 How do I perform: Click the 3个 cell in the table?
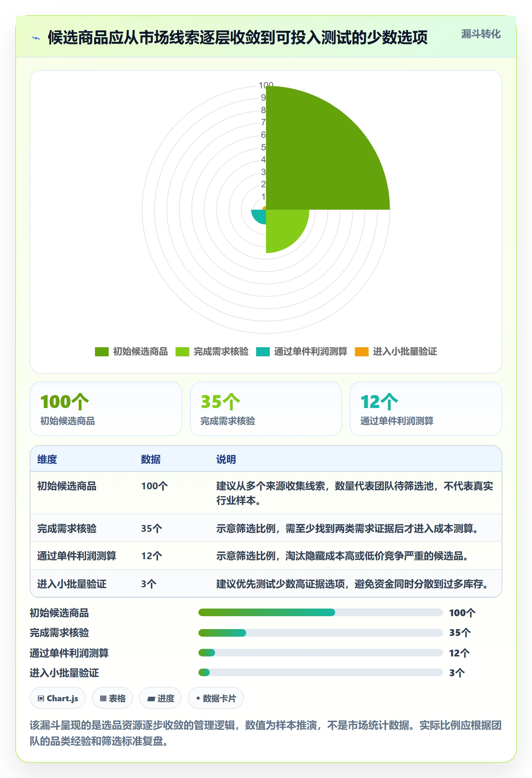(x=149, y=584)
